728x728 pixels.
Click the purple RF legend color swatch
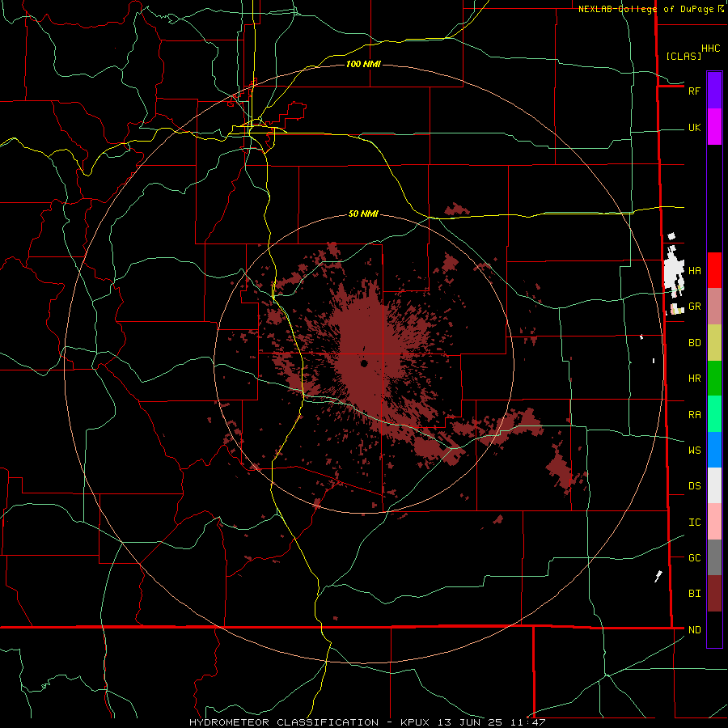(714, 91)
